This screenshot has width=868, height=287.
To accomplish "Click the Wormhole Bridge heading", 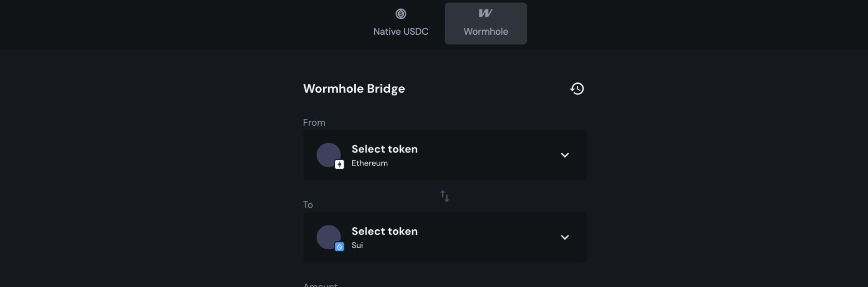I will point(354,89).
